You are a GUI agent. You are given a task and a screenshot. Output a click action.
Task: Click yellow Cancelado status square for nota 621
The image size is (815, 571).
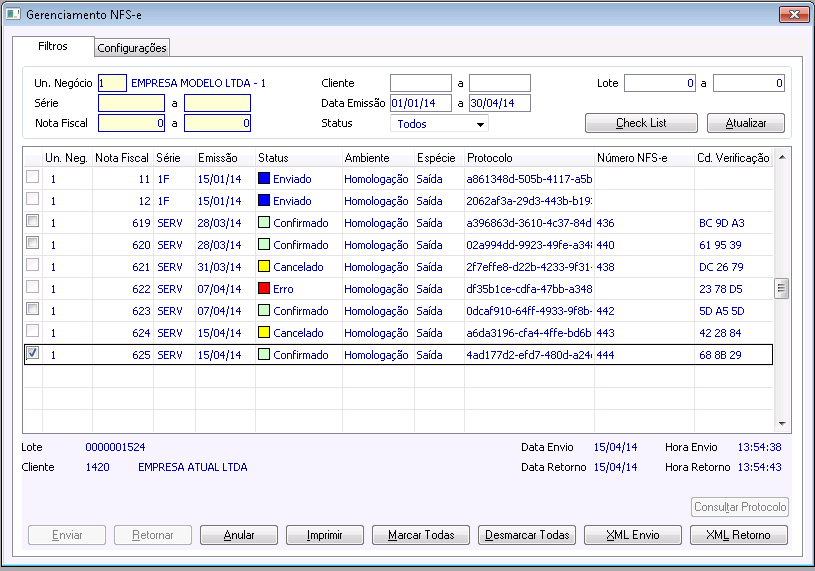[x=264, y=267]
